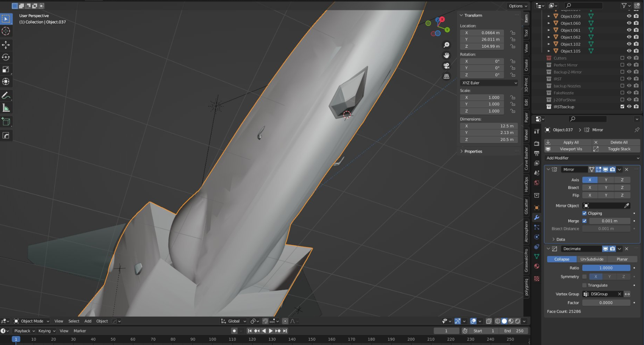Open the timeline Keying menu
This screenshot has height=345, width=644.
click(x=46, y=331)
